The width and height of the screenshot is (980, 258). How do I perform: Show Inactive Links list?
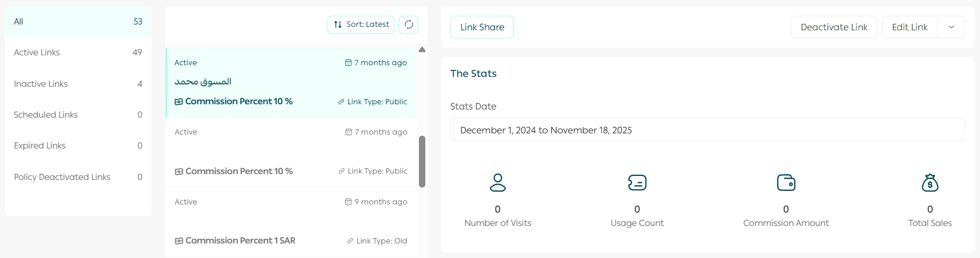(78, 84)
